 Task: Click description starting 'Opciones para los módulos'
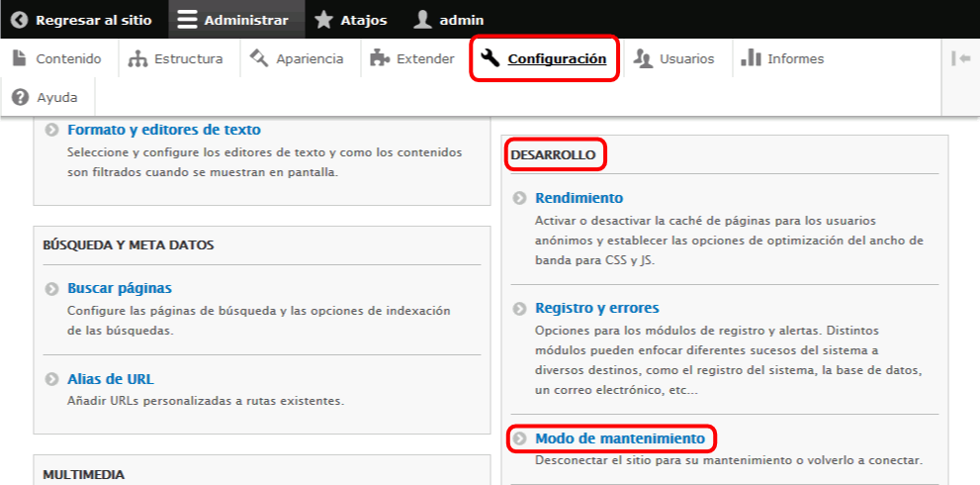click(729, 360)
